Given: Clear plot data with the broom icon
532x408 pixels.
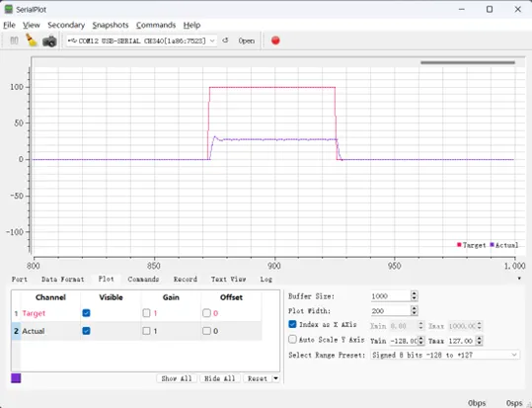Looking at the screenshot, I should (x=32, y=41).
